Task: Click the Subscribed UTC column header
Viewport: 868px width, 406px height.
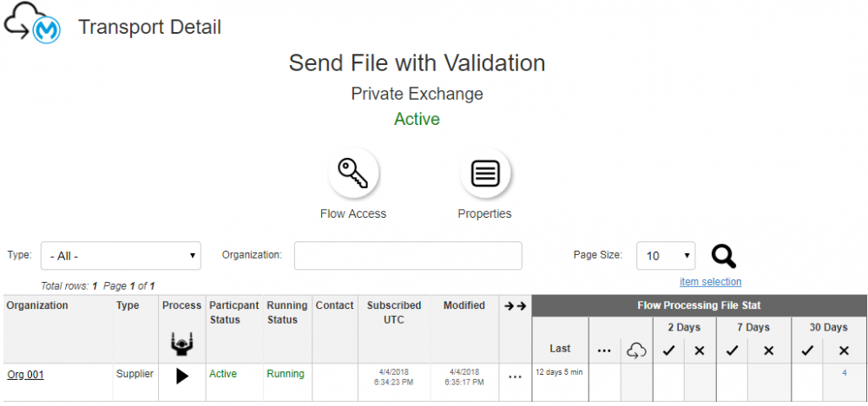Action: click(x=394, y=312)
